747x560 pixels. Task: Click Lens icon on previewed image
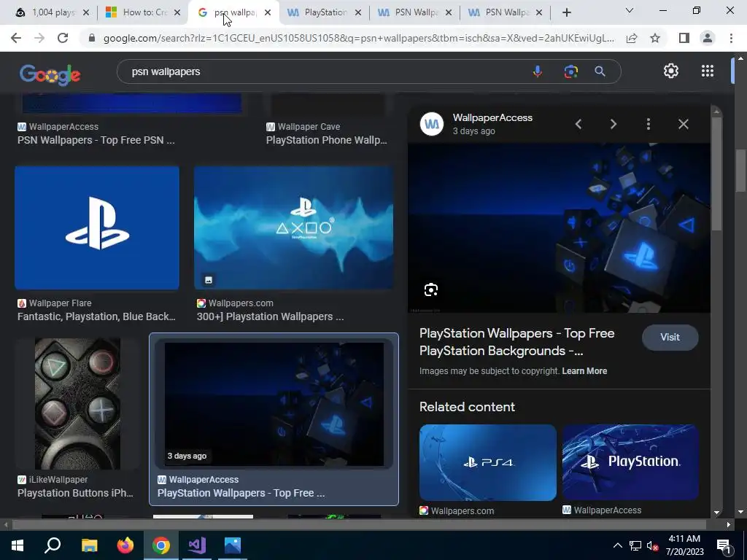point(431,289)
